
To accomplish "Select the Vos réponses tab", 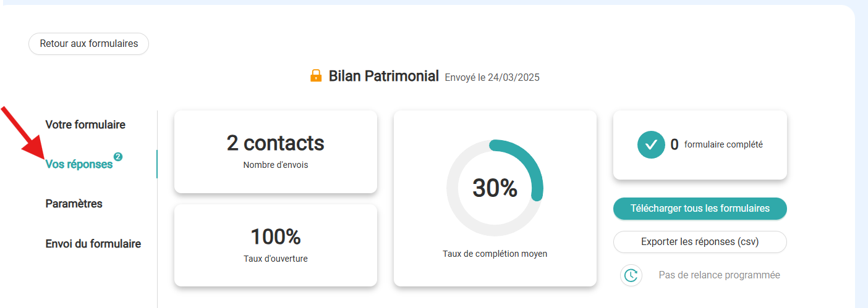I will (x=79, y=164).
